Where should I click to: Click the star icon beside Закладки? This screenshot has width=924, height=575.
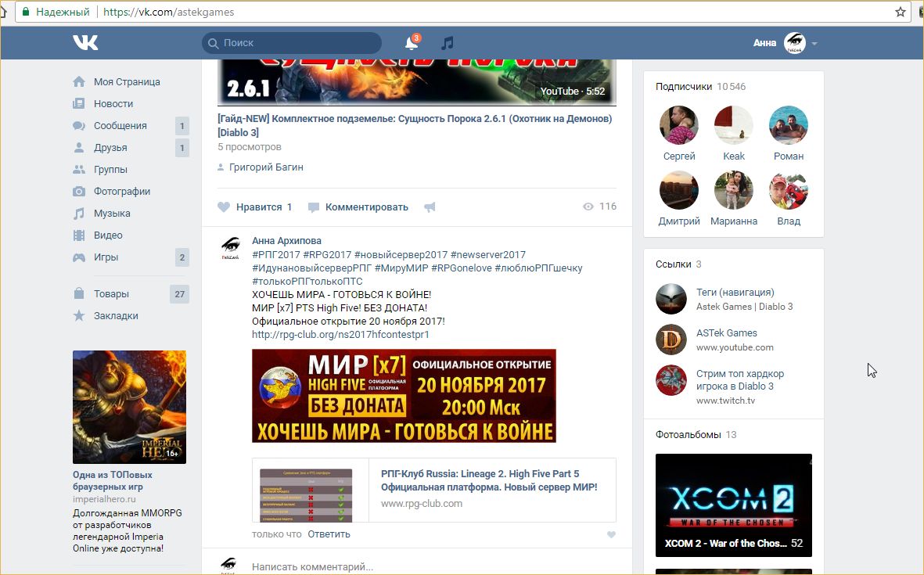(x=79, y=316)
